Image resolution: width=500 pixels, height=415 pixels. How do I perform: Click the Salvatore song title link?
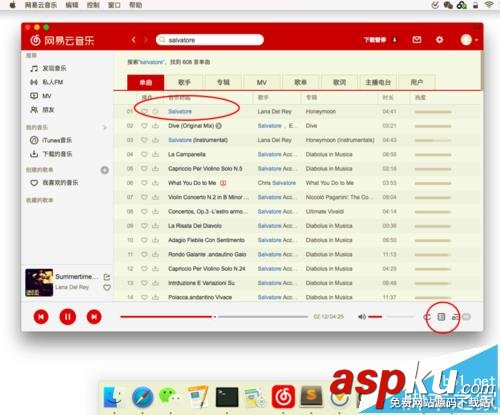tap(180, 111)
